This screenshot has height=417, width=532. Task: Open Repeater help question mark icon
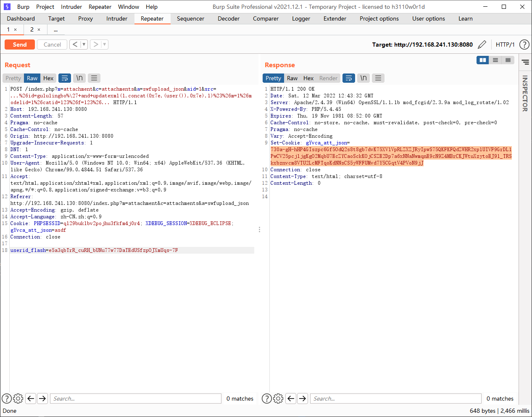point(524,45)
